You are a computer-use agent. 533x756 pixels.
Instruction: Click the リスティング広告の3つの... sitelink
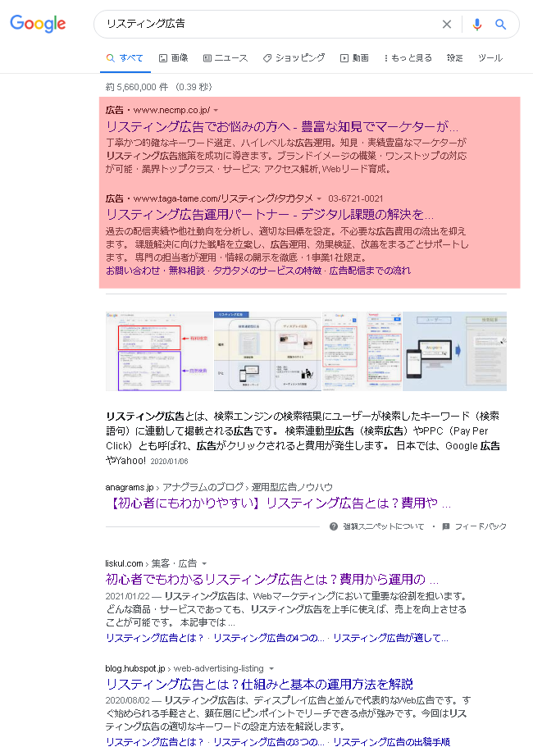[x=269, y=742]
